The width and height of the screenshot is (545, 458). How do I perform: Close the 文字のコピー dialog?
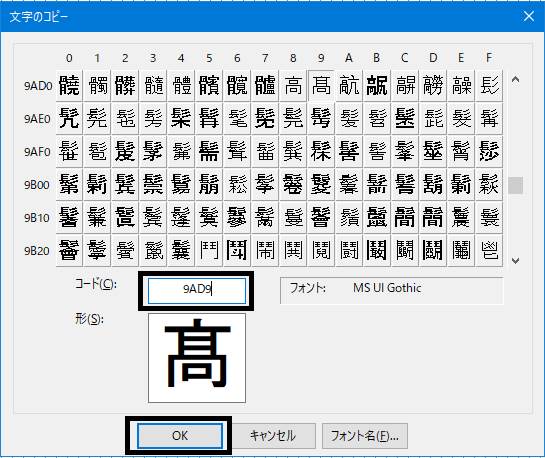[528, 16]
